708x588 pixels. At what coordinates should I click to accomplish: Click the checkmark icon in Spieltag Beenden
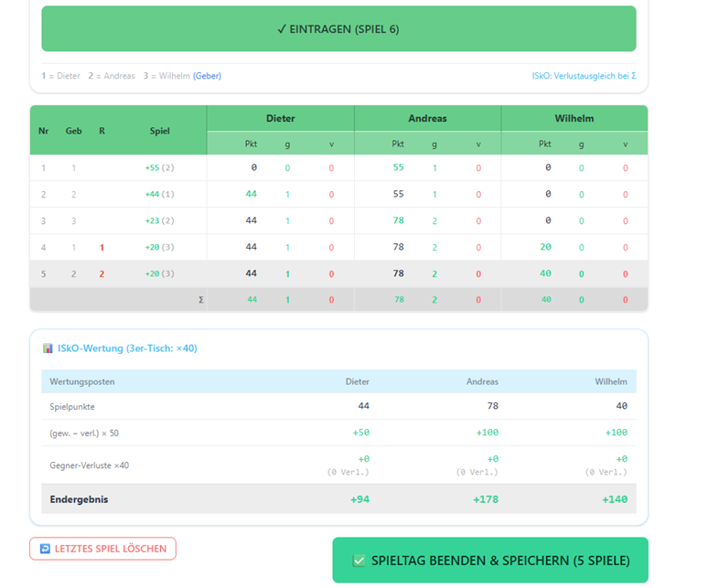[x=359, y=561]
